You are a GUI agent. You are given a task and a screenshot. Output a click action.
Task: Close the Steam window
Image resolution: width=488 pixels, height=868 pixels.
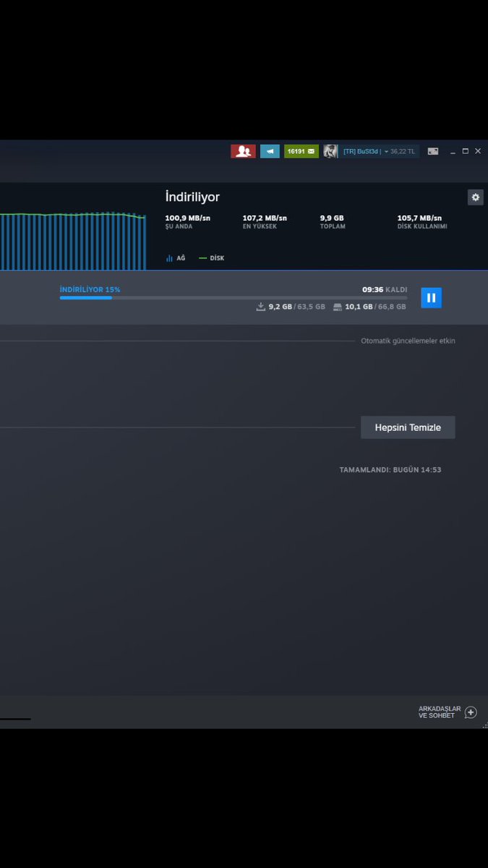point(477,151)
